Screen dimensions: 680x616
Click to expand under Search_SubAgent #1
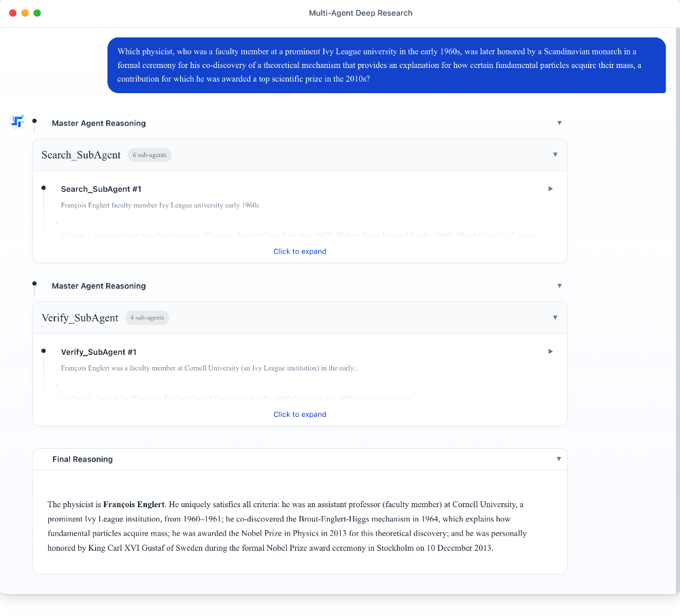299,252
